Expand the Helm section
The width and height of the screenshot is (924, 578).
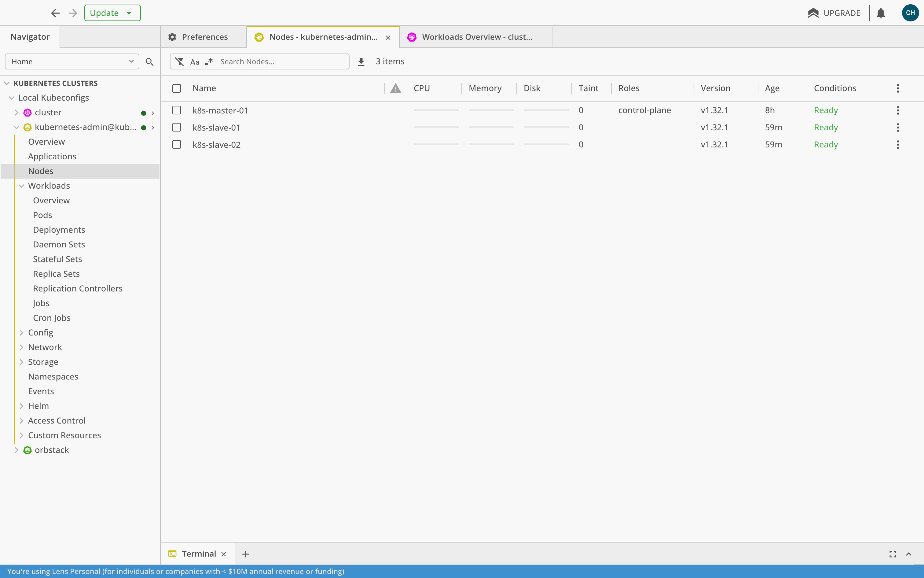pos(21,406)
